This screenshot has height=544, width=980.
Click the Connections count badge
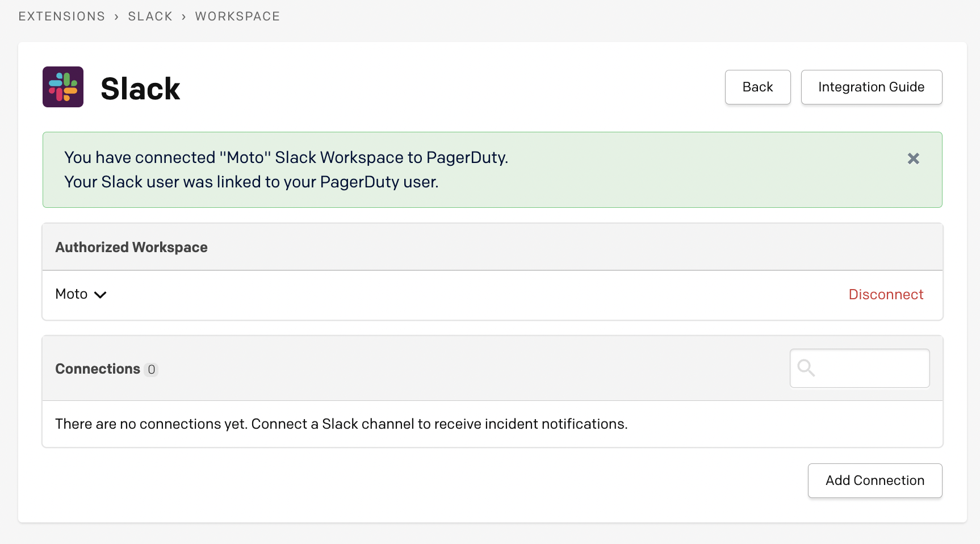pyautogui.click(x=152, y=369)
